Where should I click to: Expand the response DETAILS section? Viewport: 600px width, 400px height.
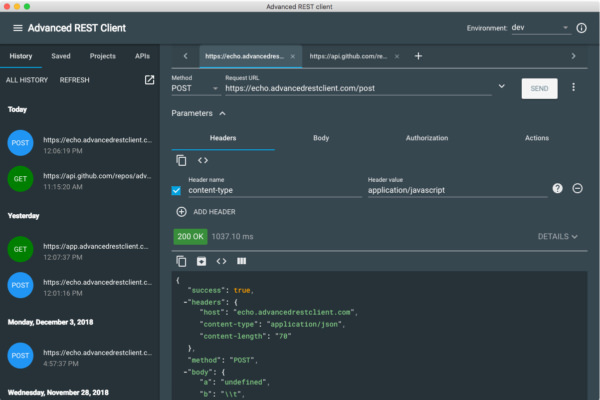click(558, 237)
